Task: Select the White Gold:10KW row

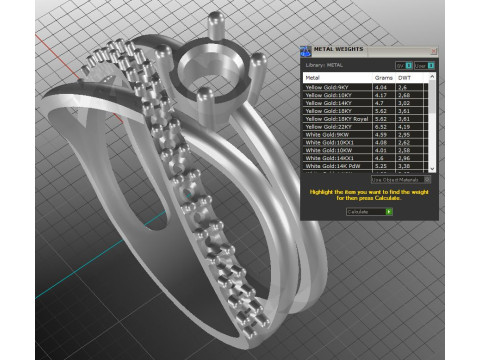Action: [365, 150]
